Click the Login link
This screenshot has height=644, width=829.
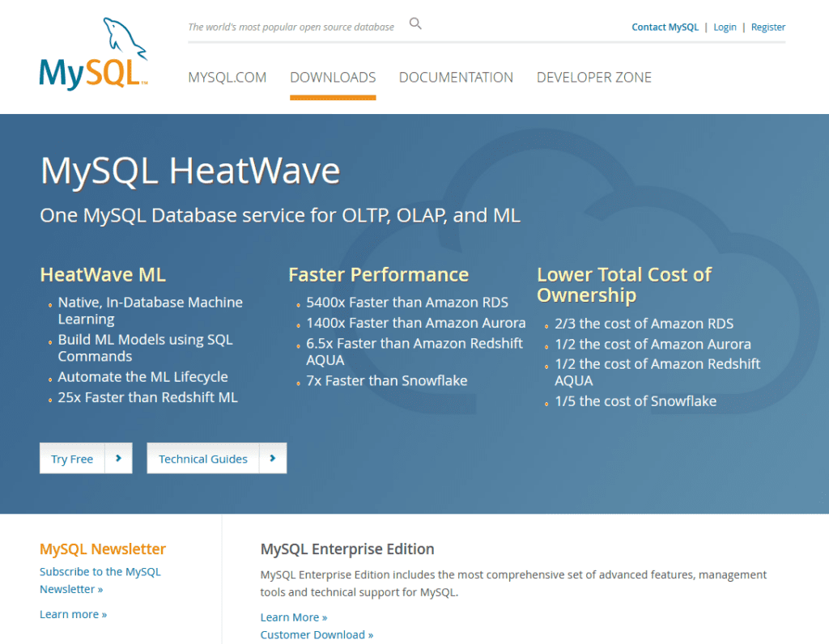tap(725, 27)
